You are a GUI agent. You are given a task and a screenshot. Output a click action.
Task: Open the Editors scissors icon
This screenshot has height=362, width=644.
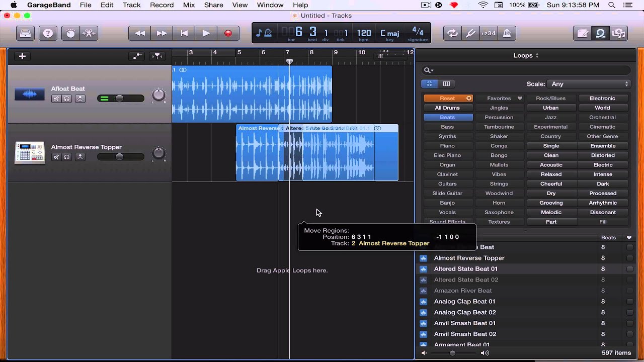click(89, 33)
